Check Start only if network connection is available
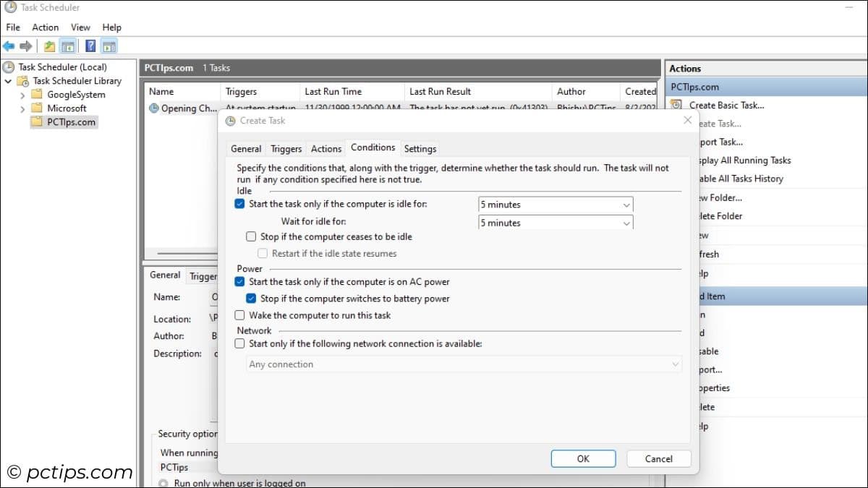Image resolution: width=868 pixels, height=488 pixels. [x=239, y=344]
